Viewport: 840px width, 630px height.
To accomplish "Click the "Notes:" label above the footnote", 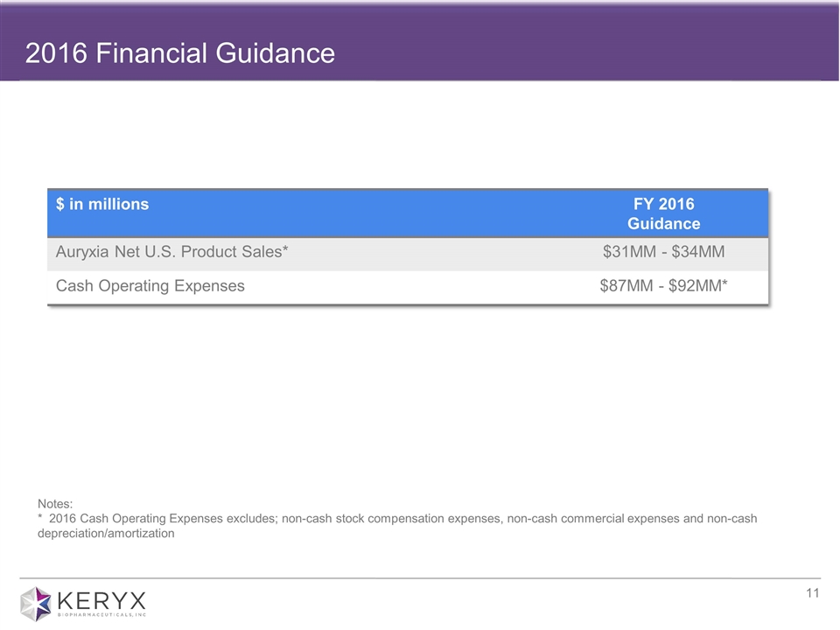I will (55, 504).
